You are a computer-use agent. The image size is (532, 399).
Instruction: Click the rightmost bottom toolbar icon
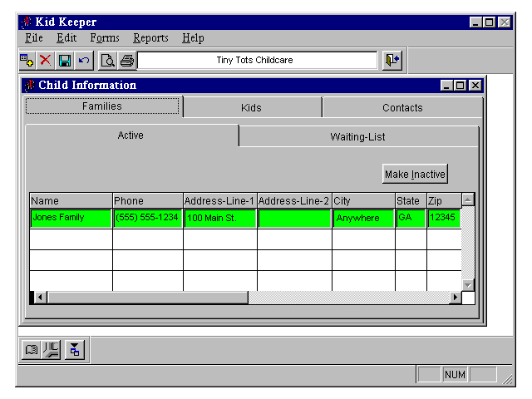point(75,350)
